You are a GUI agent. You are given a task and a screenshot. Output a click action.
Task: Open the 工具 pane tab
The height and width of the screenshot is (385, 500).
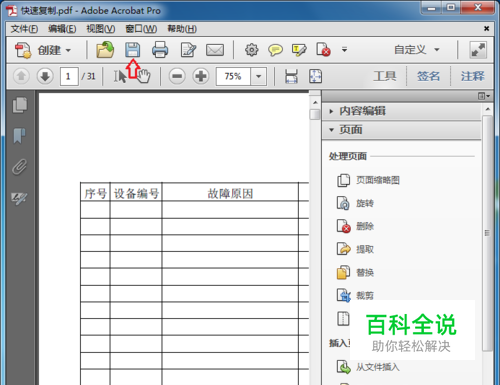pyautogui.click(x=385, y=76)
